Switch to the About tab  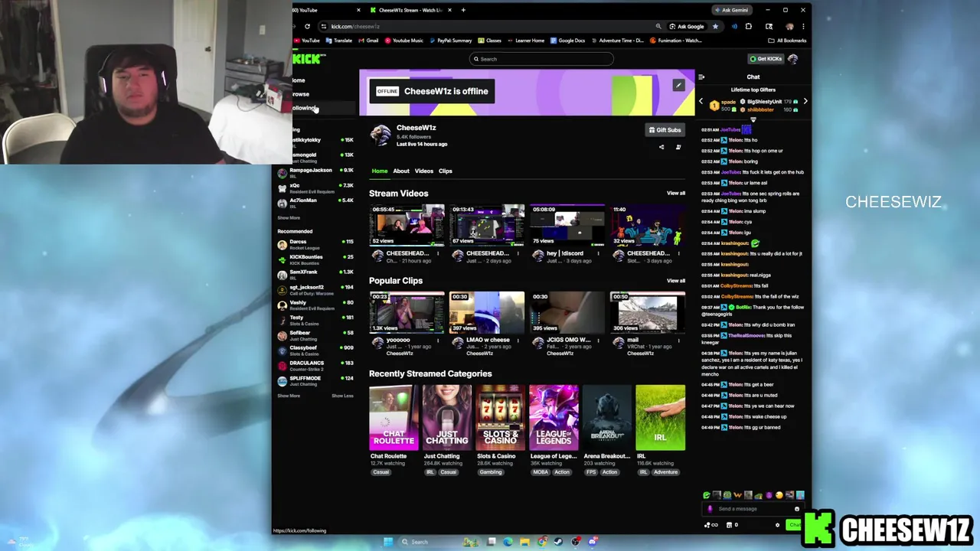coord(401,171)
